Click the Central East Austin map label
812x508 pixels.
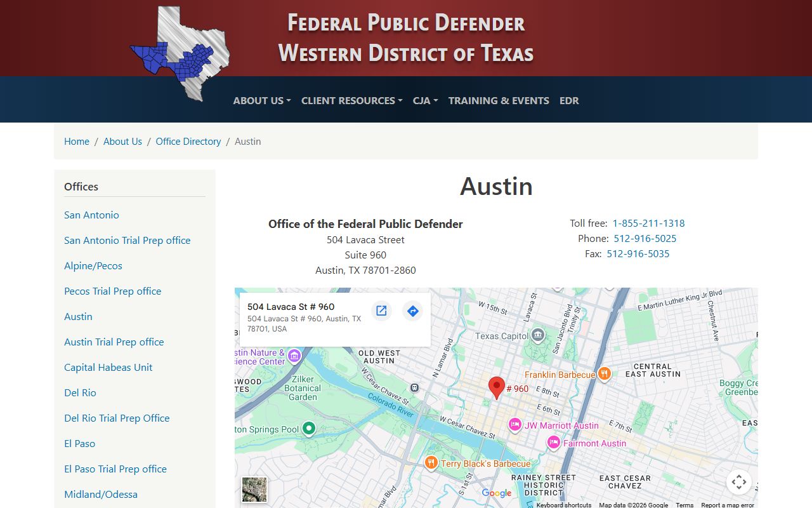[x=652, y=370]
